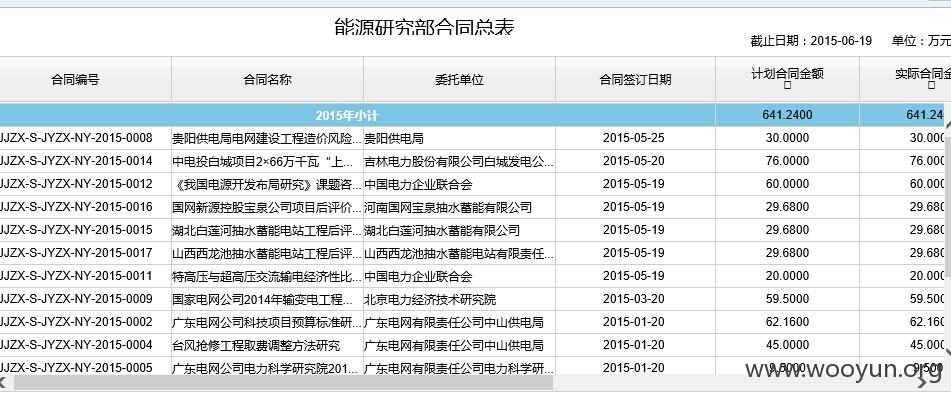The width and height of the screenshot is (951, 398).
Task: Click the 能源研究部合同总表 title
Action: (425, 27)
